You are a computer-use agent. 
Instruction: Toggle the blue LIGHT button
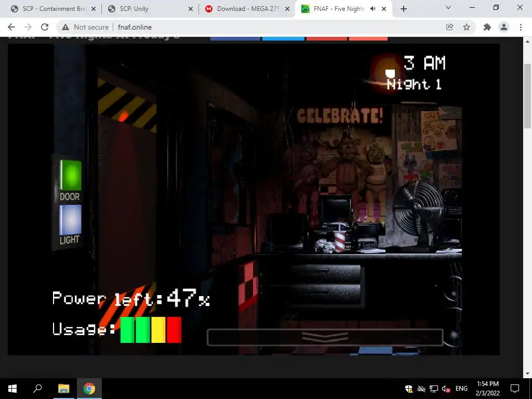71,220
